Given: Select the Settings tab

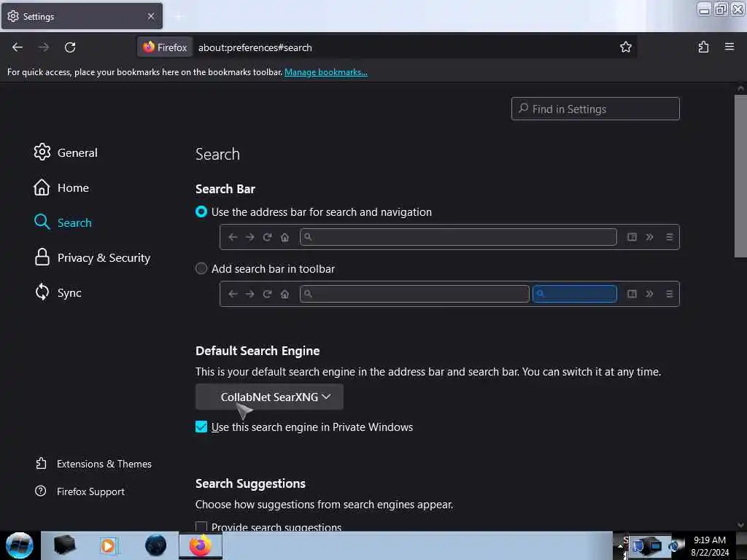Looking at the screenshot, I should (x=82, y=16).
